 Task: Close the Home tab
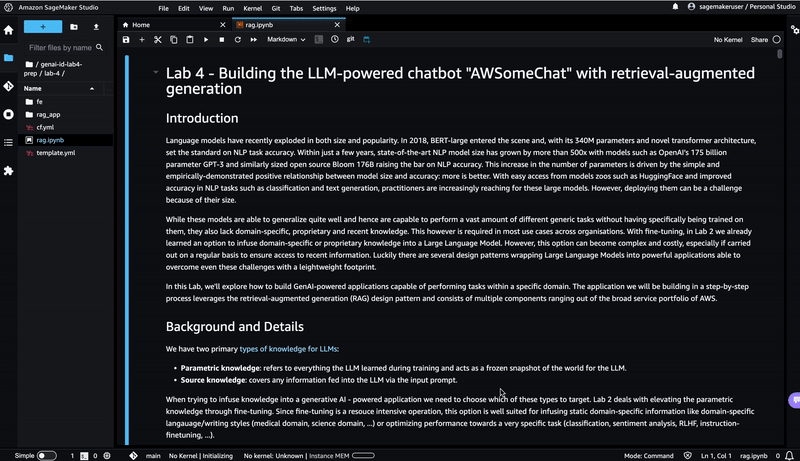click(222, 24)
